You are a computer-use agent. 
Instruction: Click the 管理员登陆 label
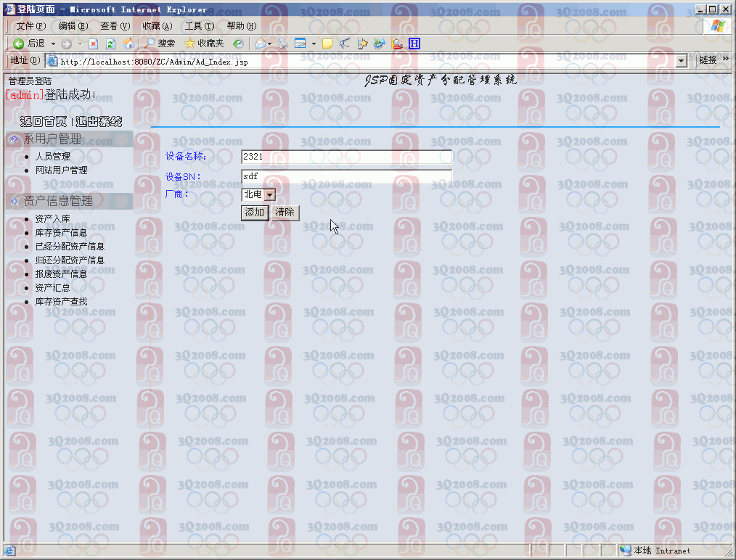[x=30, y=81]
